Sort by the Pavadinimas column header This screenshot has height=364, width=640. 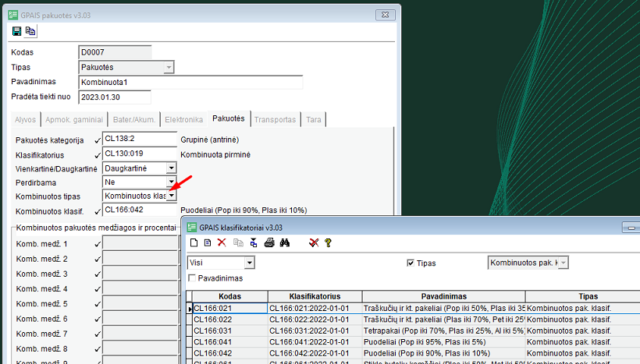click(443, 296)
